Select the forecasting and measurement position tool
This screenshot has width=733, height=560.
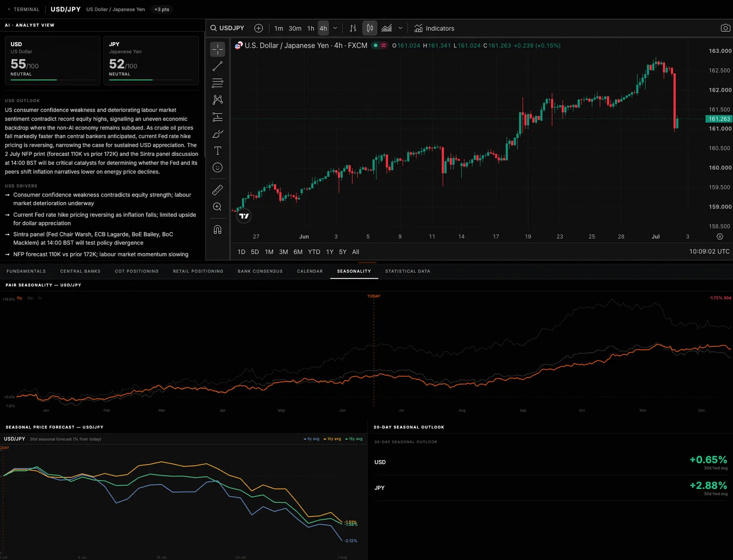click(x=218, y=117)
